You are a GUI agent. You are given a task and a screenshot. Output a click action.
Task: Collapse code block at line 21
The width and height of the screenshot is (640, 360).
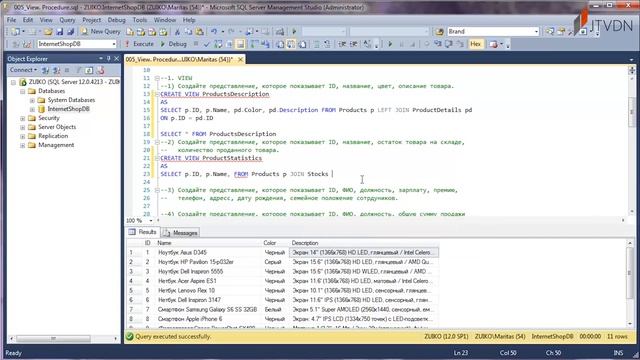[x=157, y=158]
